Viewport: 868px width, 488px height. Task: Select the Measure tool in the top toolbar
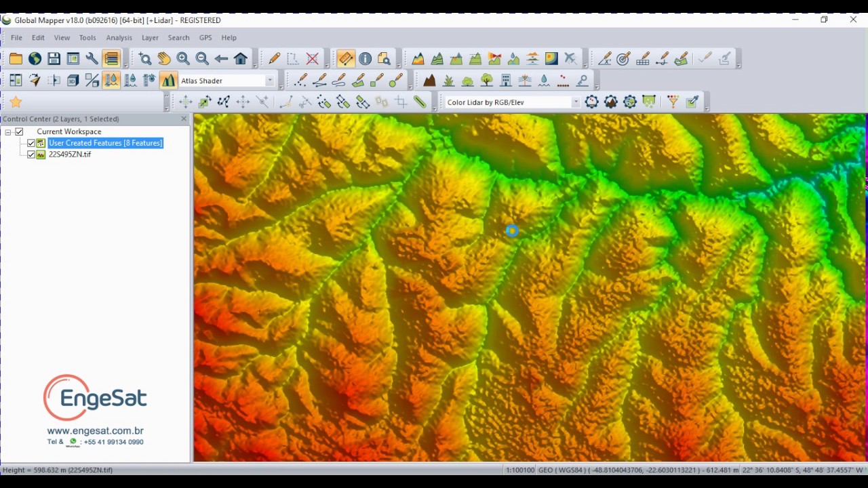click(345, 59)
